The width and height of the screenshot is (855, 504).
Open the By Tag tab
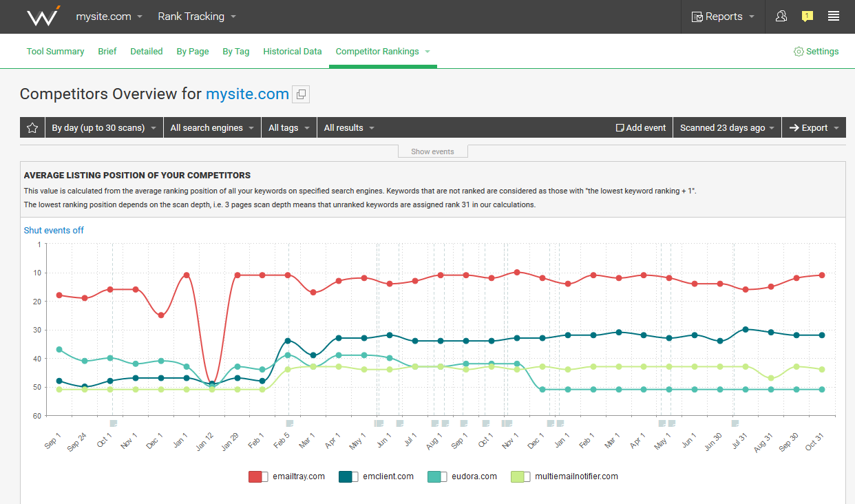pos(236,52)
